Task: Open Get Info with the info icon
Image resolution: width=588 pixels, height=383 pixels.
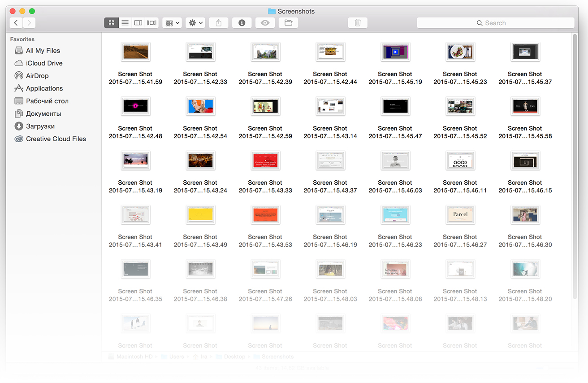Action: coord(242,23)
